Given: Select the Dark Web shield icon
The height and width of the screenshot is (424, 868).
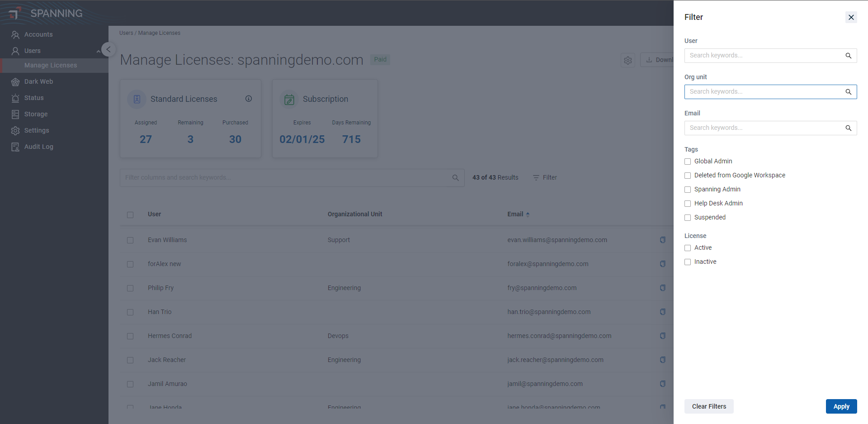Looking at the screenshot, I should pos(15,82).
